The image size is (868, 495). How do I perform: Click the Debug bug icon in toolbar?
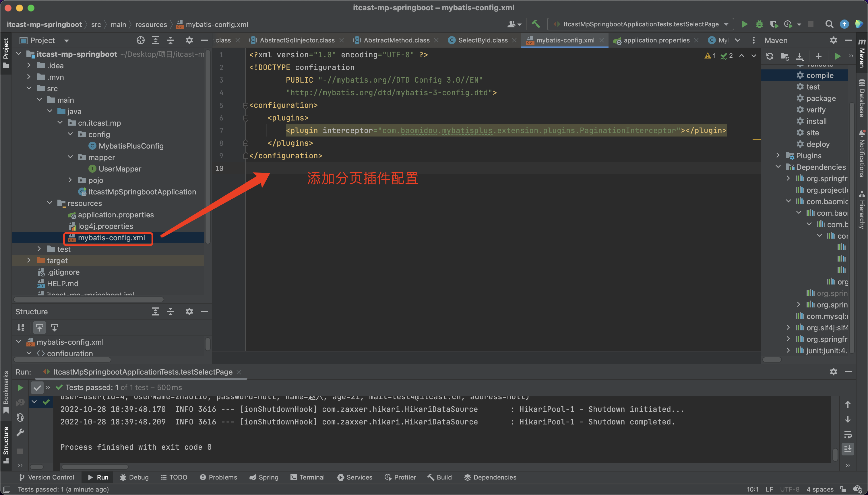pyautogui.click(x=759, y=24)
